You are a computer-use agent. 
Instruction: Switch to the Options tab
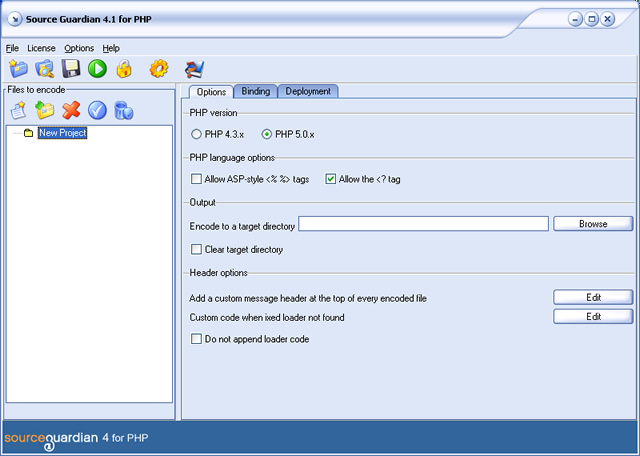pyautogui.click(x=211, y=92)
